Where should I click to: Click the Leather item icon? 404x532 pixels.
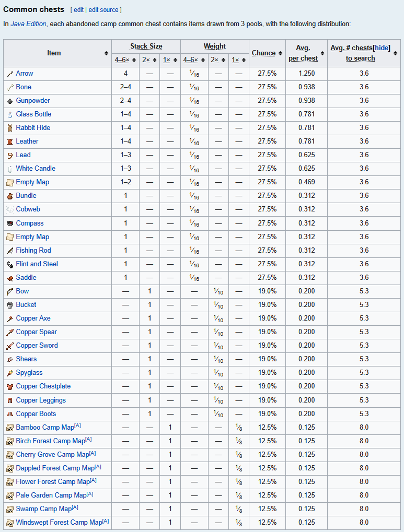[10, 141]
